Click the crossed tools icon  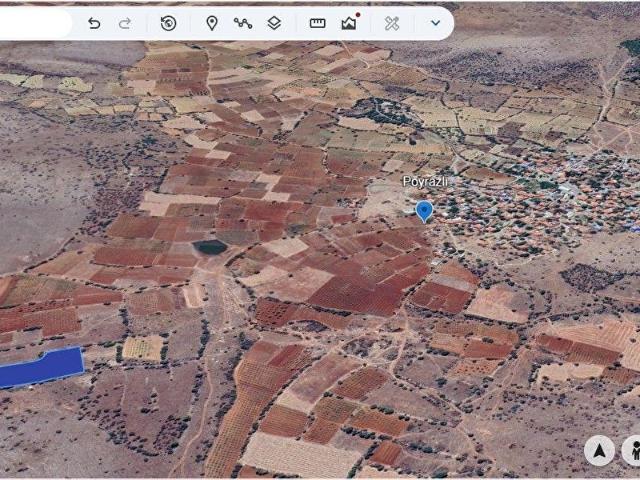[391, 23]
